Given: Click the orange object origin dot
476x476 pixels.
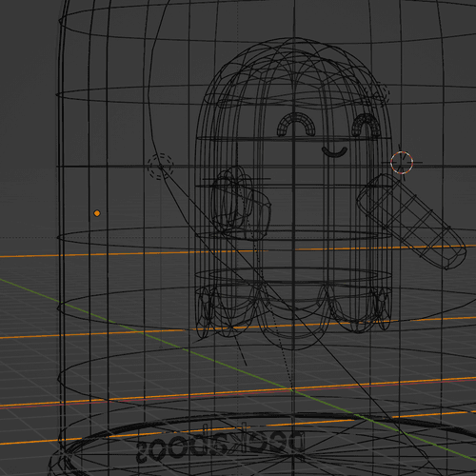Looking at the screenshot, I should pyautogui.click(x=97, y=213).
